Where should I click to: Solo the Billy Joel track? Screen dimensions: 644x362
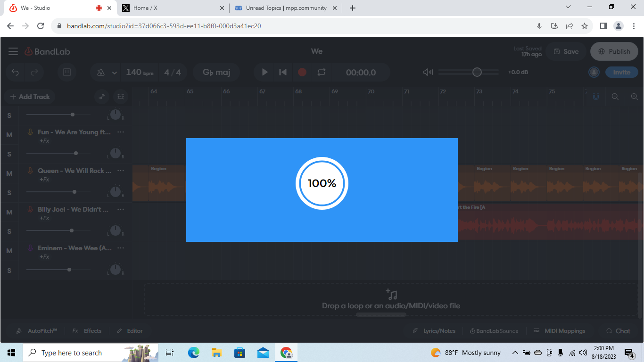tap(9, 231)
